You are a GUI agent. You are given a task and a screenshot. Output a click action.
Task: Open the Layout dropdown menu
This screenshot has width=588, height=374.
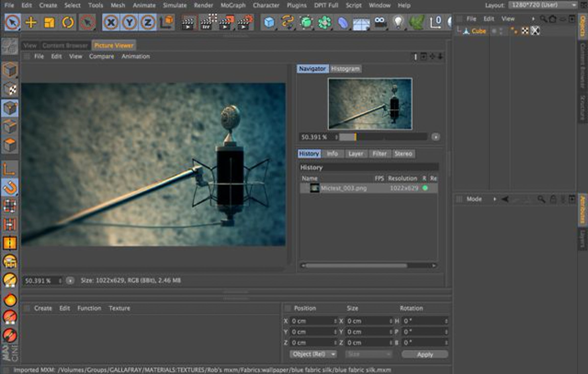[x=543, y=5]
